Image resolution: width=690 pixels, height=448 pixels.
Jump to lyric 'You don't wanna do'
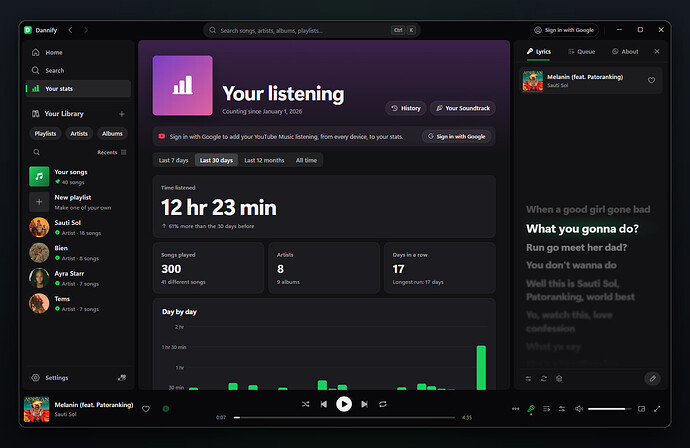pyautogui.click(x=571, y=265)
